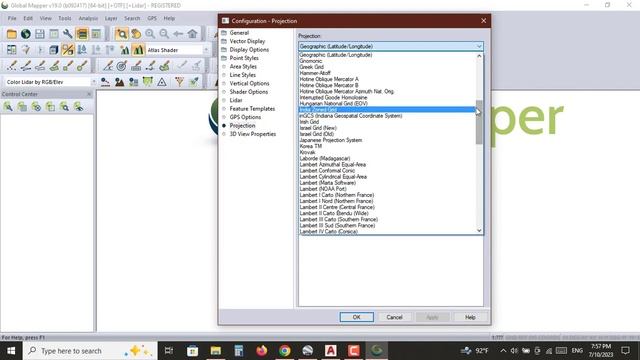This screenshot has width=640, height=360.
Task: Click the home full view icon
Action: click(x=192, y=34)
